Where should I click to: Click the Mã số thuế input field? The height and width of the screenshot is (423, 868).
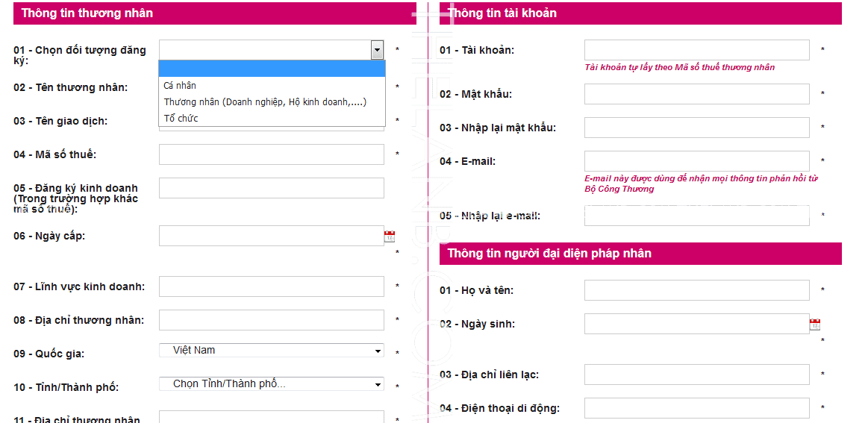(272, 154)
